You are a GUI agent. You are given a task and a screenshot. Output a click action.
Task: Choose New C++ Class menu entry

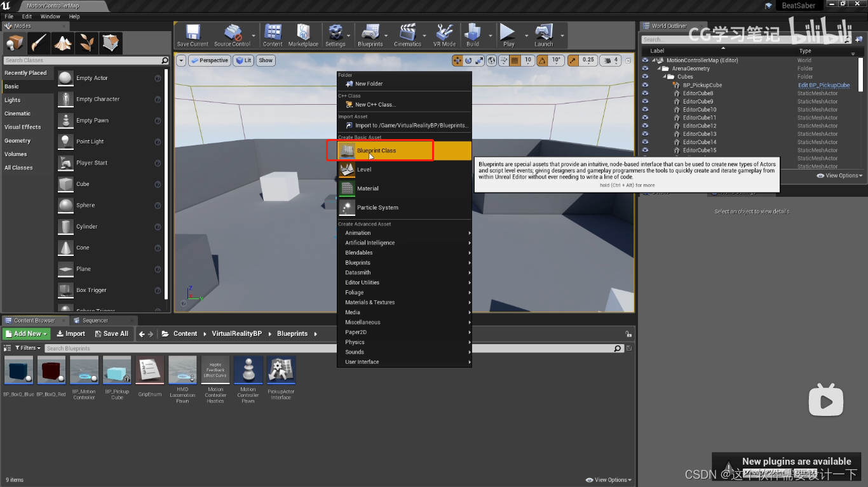coord(405,105)
